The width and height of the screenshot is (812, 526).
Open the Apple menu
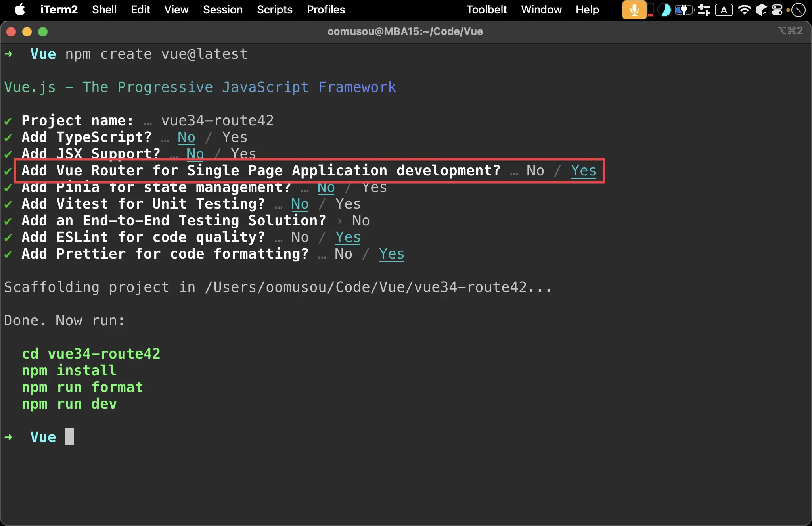point(20,10)
